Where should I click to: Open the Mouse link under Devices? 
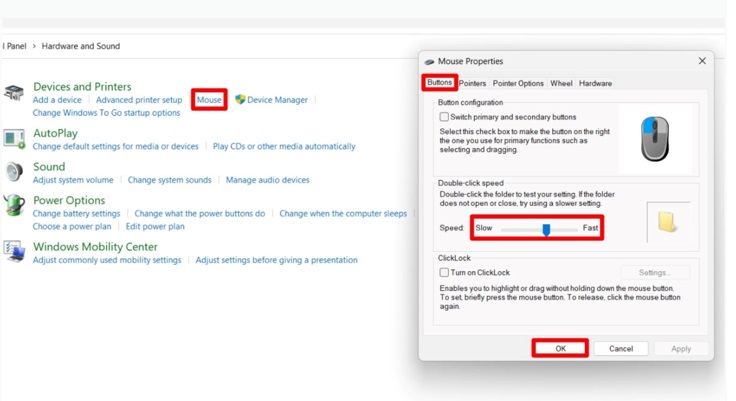(x=209, y=100)
